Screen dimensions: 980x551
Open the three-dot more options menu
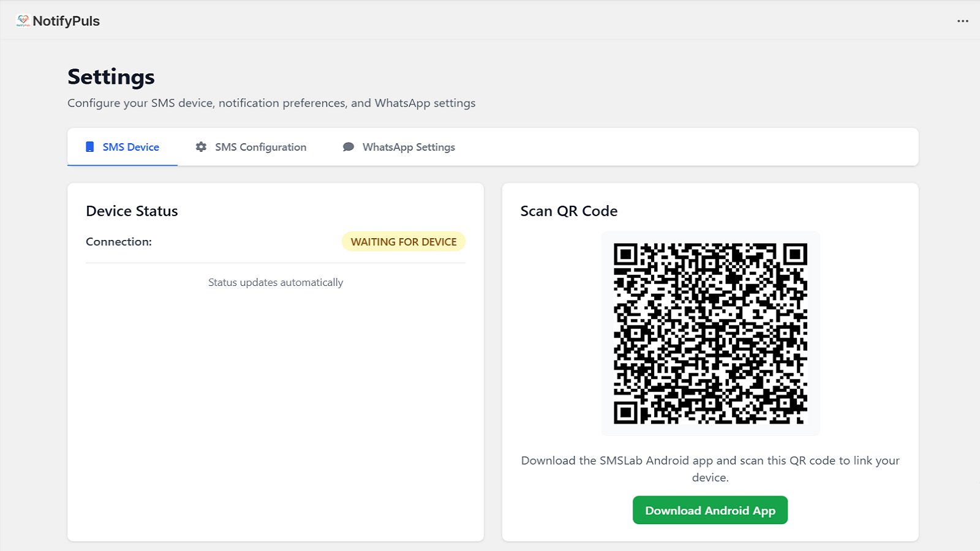[x=963, y=21]
